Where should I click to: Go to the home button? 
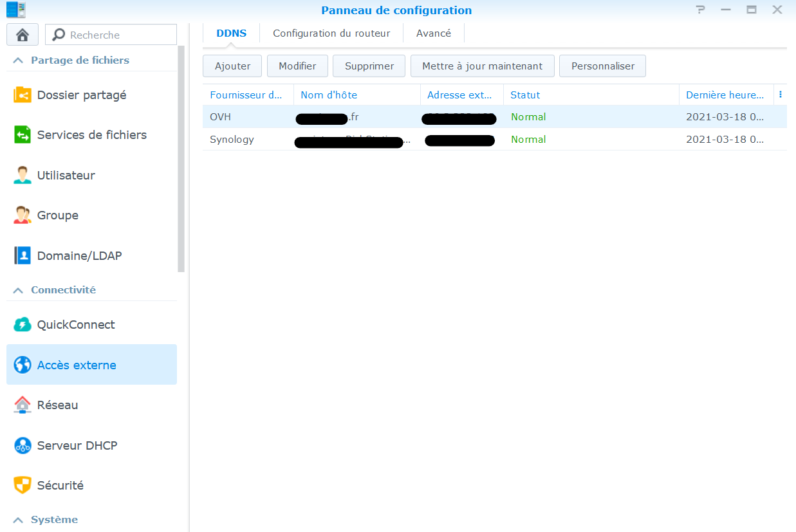(23, 35)
